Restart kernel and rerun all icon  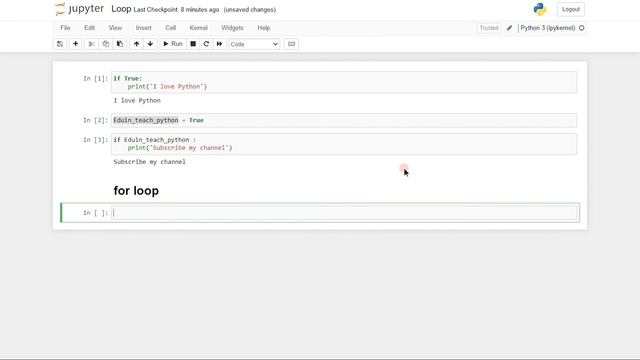(x=219, y=44)
